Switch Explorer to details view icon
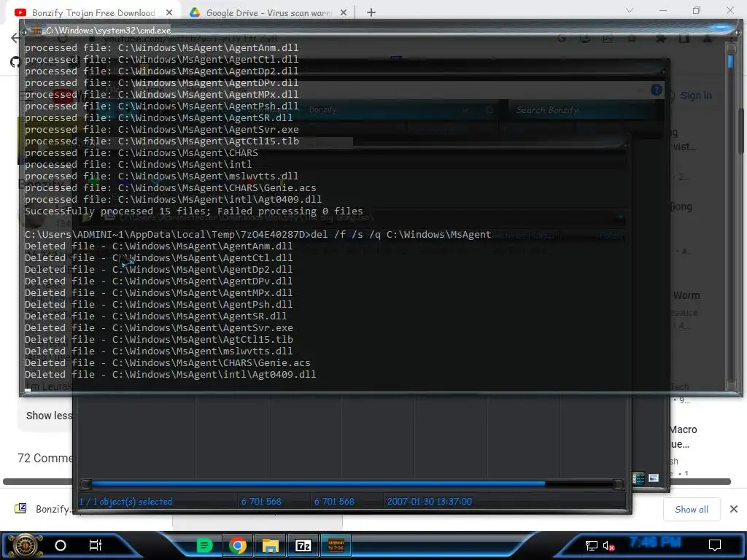Screen dimensions: 747x560 638,478
